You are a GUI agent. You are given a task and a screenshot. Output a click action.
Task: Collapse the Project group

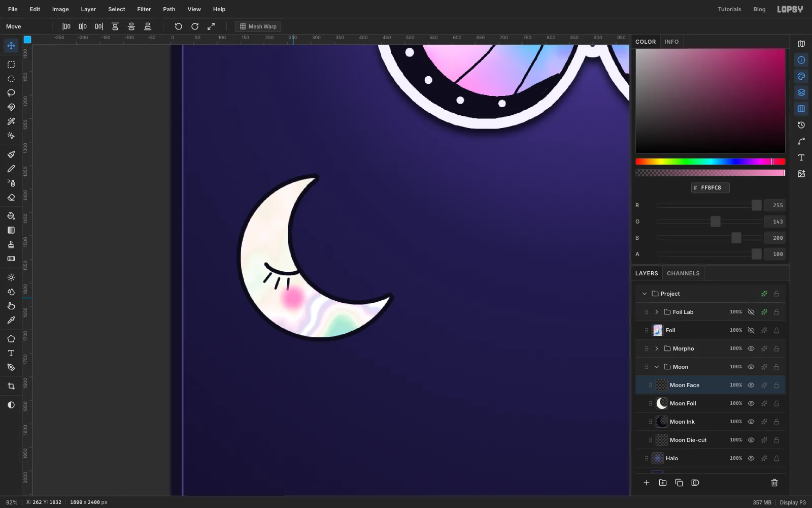(x=645, y=294)
